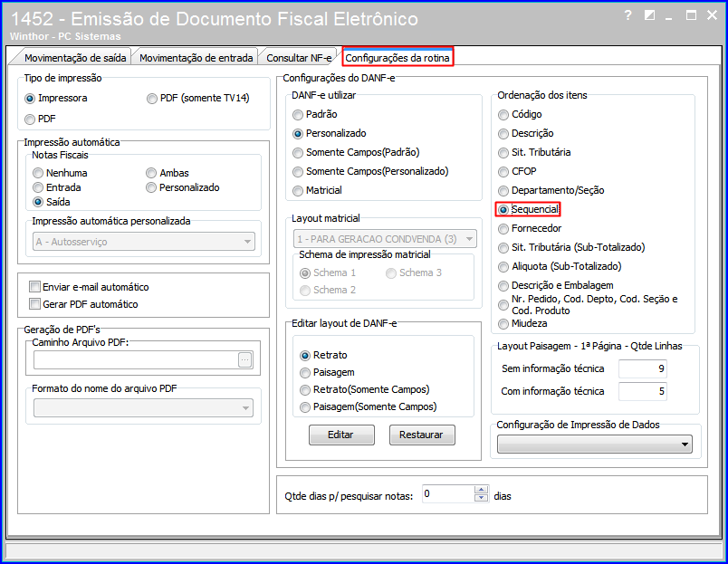Click the help question mark icon
Screen dimensions: 728x564
[627, 15]
